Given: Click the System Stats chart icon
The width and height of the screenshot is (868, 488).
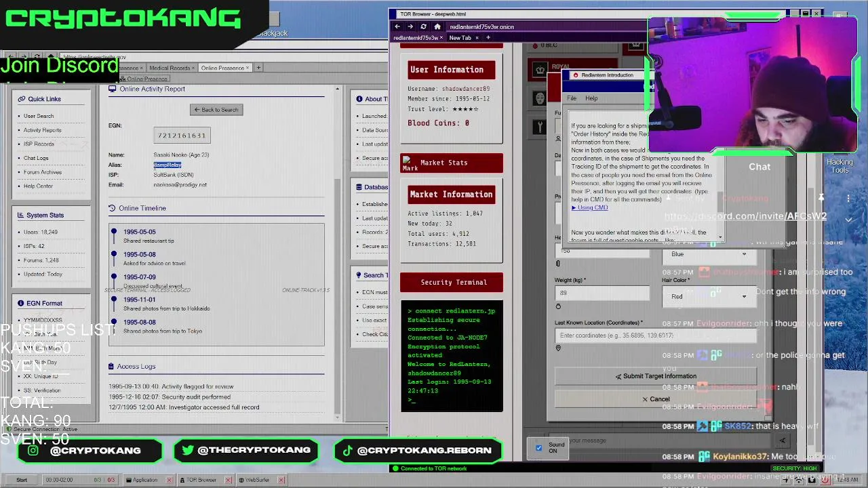Looking at the screenshot, I should click(x=21, y=215).
